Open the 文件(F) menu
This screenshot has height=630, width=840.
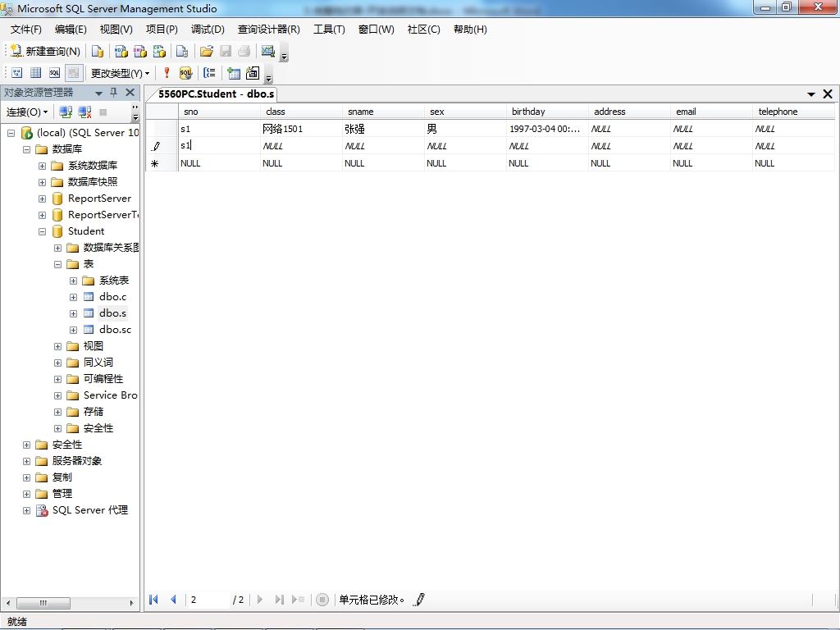(26, 30)
